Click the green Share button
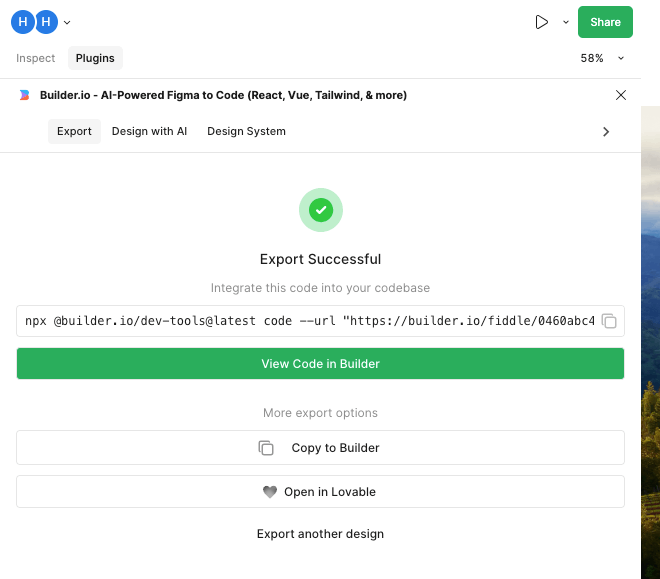Screen dimensions: 660x579 coord(605,22)
